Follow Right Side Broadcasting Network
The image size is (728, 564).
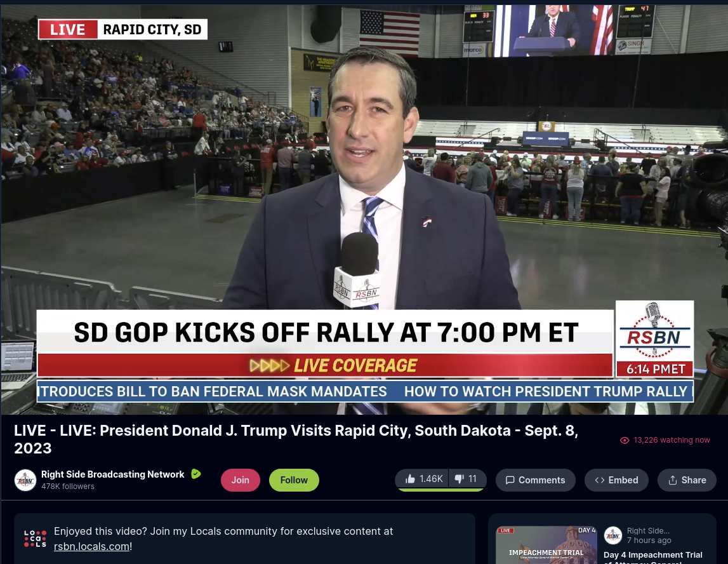[294, 480]
